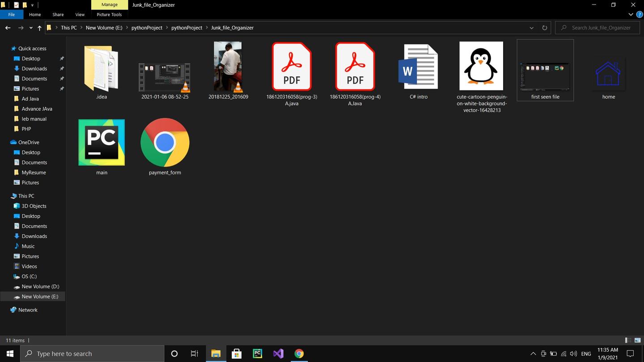Screen dimensions: 644x362
Task: Open the volume control in the tray
Action: [573, 354]
